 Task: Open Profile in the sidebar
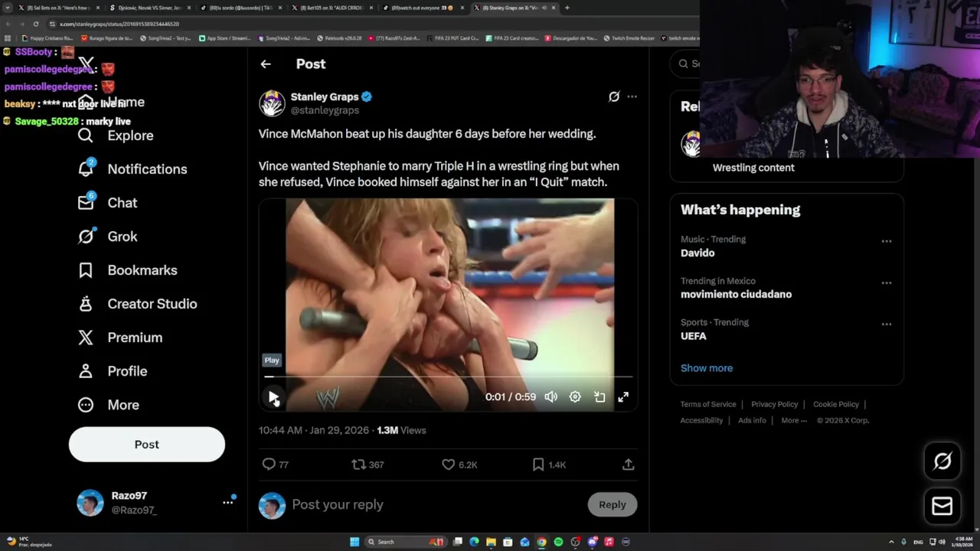112,371
